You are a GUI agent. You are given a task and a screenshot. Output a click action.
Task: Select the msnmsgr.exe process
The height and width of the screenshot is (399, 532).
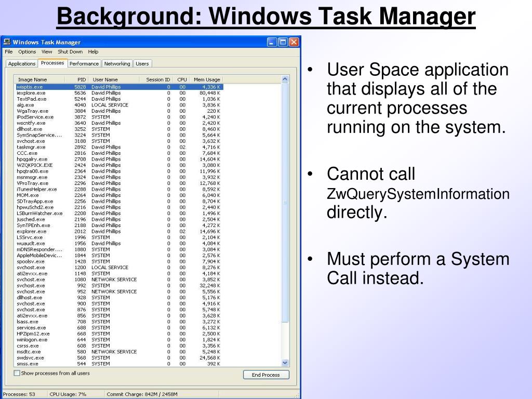[119, 177]
